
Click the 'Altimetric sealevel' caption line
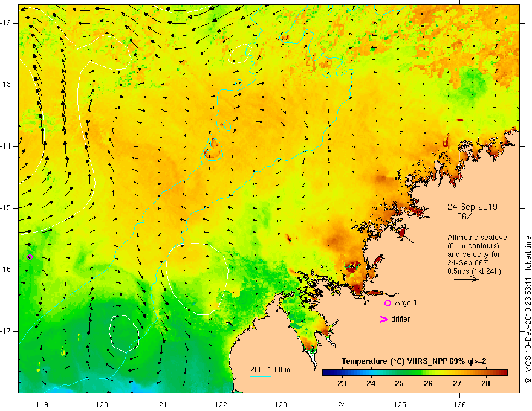pyautogui.click(x=478, y=238)
